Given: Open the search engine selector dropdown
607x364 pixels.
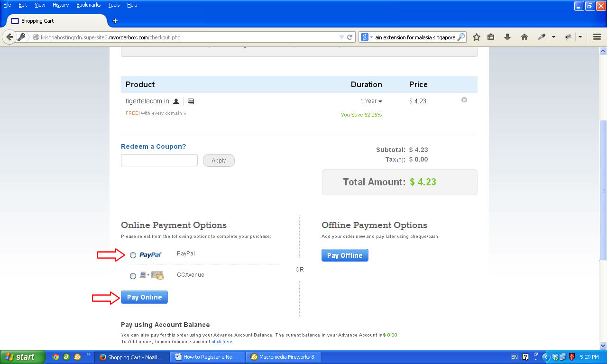Looking at the screenshot, I should (367, 37).
